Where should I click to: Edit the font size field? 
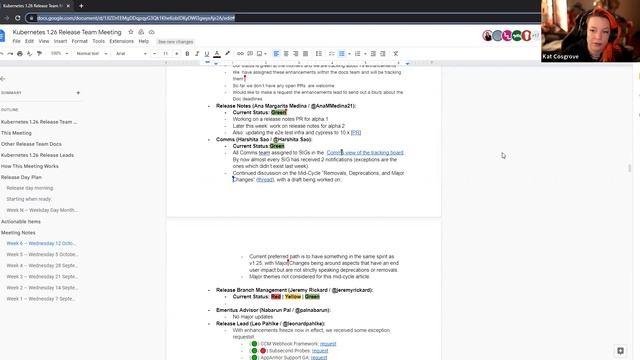(165, 53)
